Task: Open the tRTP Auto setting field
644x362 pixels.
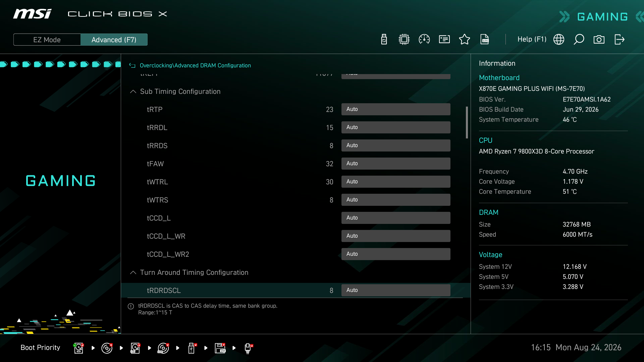Action: [396, 109]
